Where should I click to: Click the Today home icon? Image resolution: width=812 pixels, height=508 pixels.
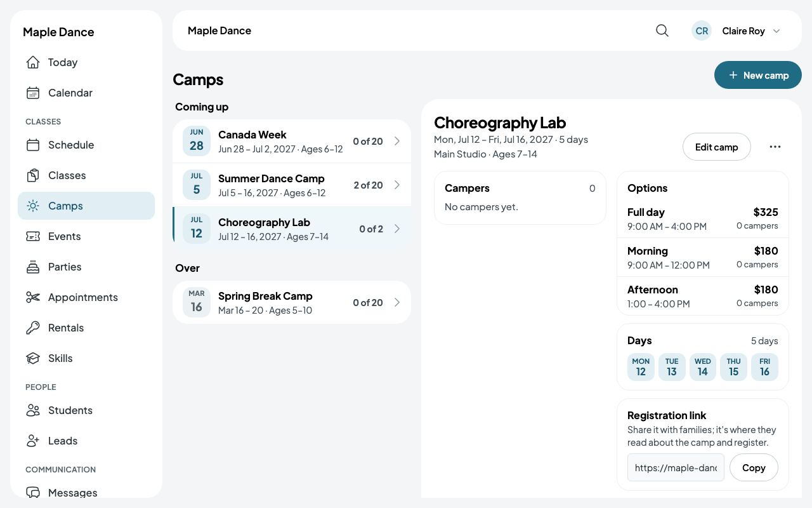point(33,62)
